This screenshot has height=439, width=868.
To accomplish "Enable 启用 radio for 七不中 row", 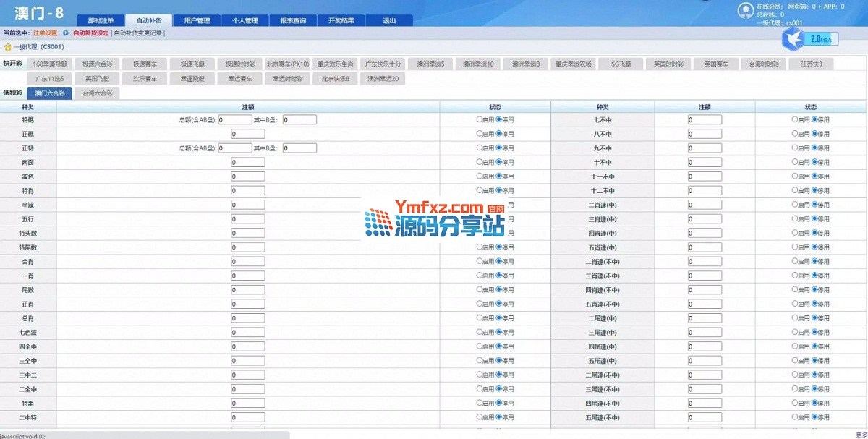I will [795, 119].
